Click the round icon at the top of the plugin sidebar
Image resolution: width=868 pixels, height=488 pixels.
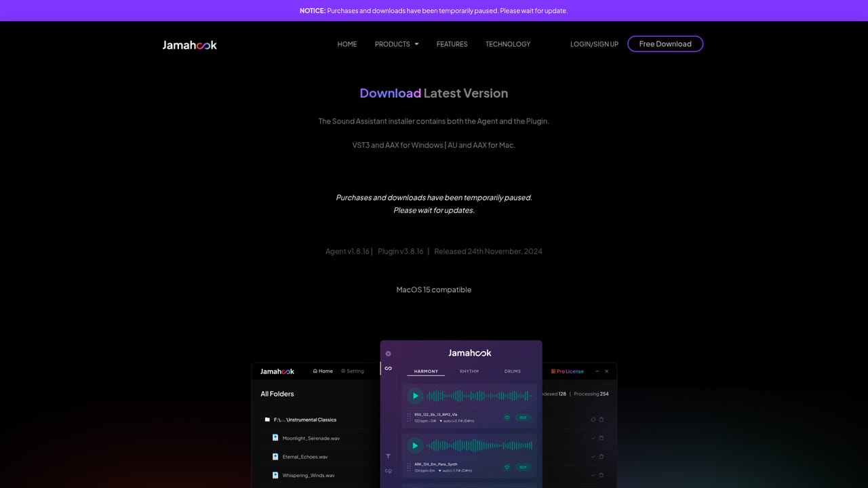(x=389, y=353)
